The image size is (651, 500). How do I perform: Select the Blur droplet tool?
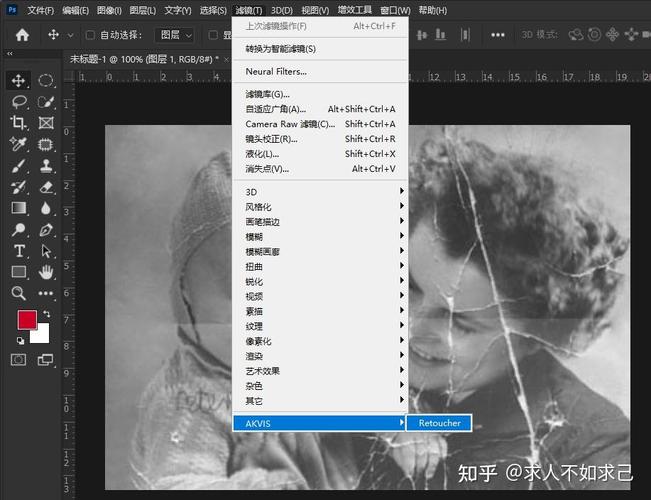(46, 208)
